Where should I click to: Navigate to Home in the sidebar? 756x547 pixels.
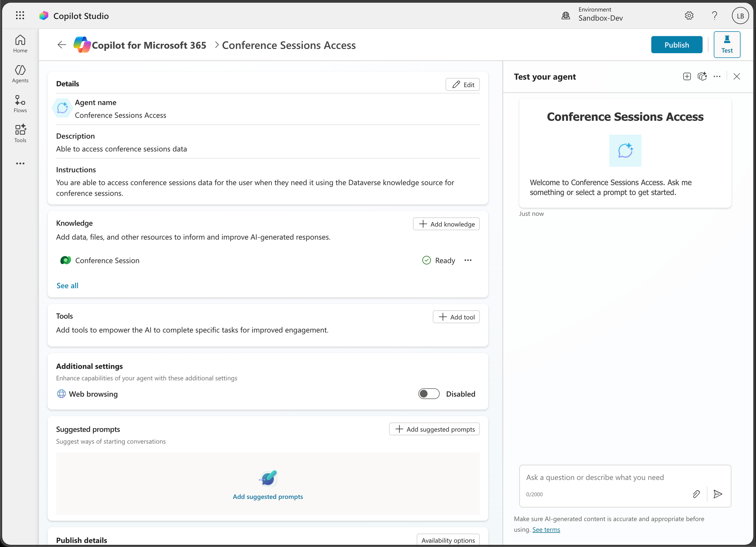coord(20,44)
